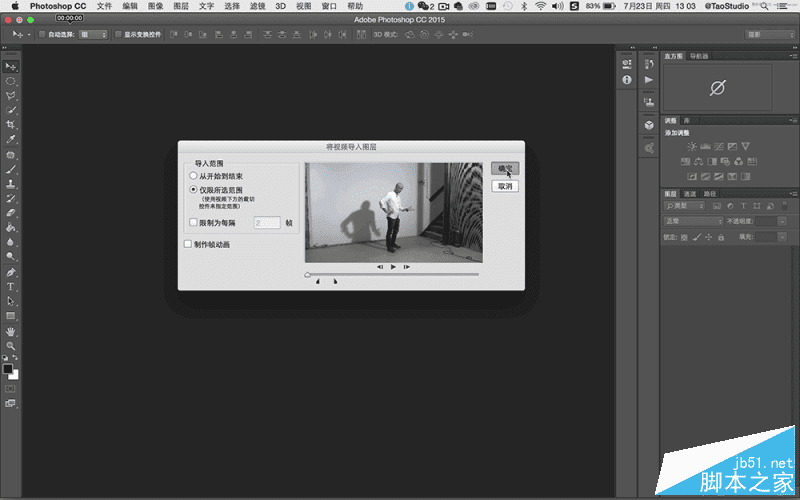Open the 滤镜 menu
Viewport: 800px width, 500px height.
tap(258, 6)
